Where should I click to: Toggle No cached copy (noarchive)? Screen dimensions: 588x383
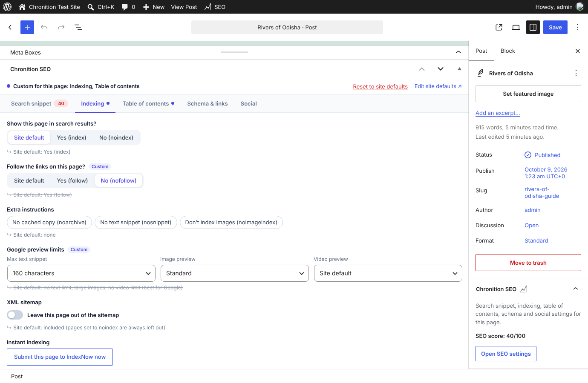click(x=49, y=222)
